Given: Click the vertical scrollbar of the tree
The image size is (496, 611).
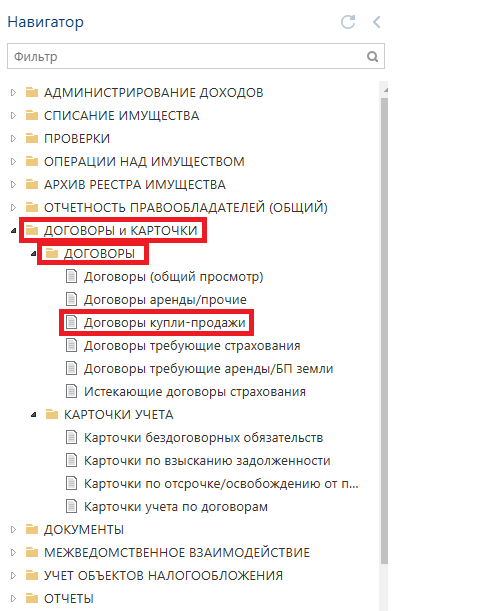Looking at the screenshot, I should pos(384,330).
